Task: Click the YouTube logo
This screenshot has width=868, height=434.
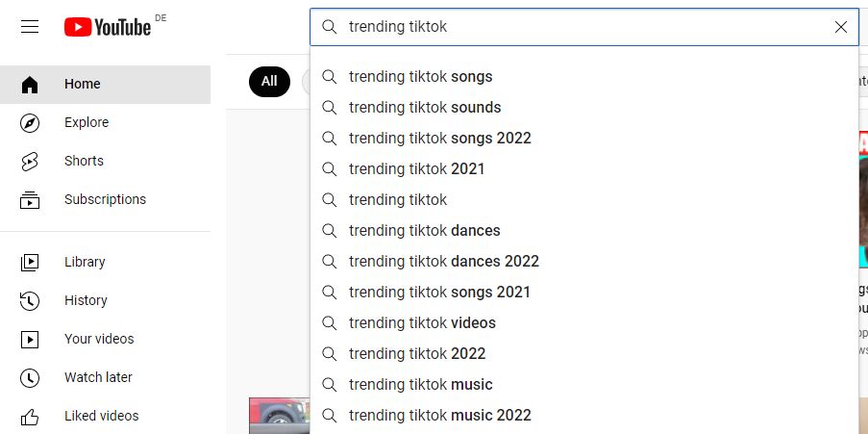Action: (108, 27)
